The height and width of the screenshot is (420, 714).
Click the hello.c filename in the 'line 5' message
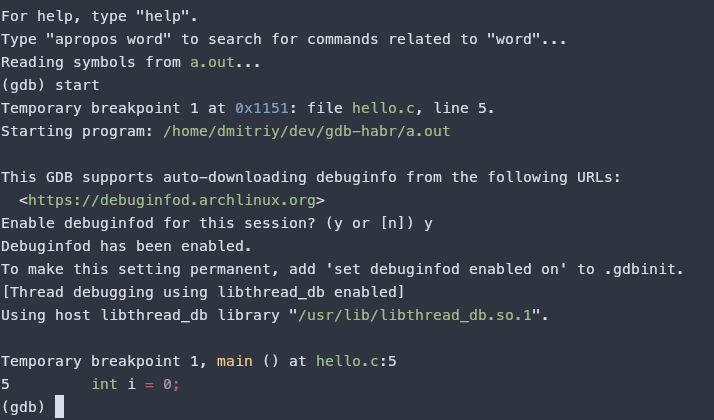(x=380, y=108)
